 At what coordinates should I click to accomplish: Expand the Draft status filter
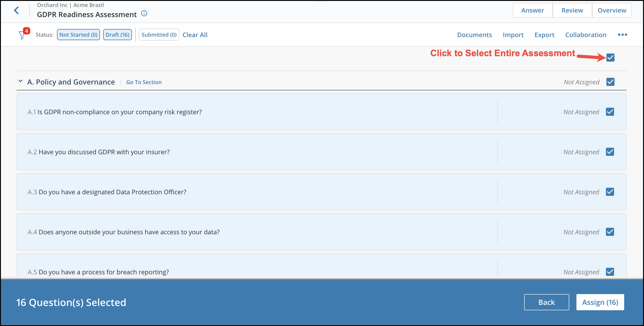point(117,35)
